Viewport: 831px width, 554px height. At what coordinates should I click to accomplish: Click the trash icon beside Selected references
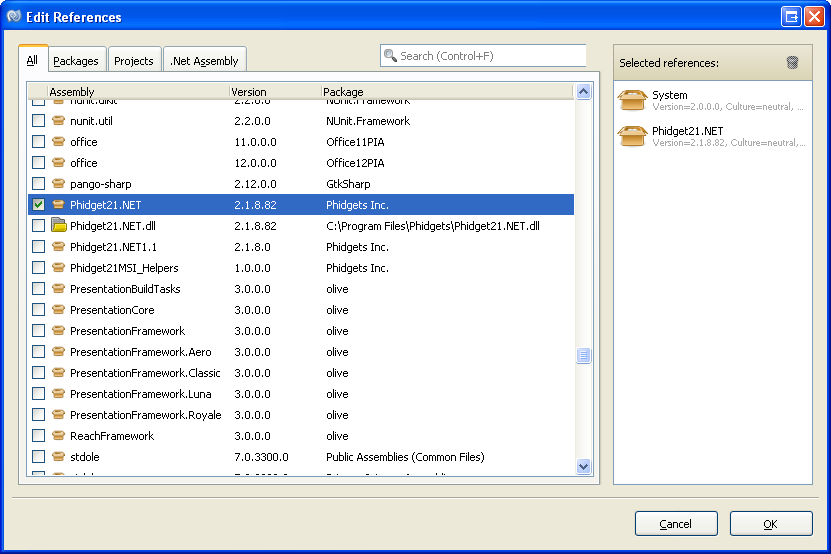[x=792, y=63]
